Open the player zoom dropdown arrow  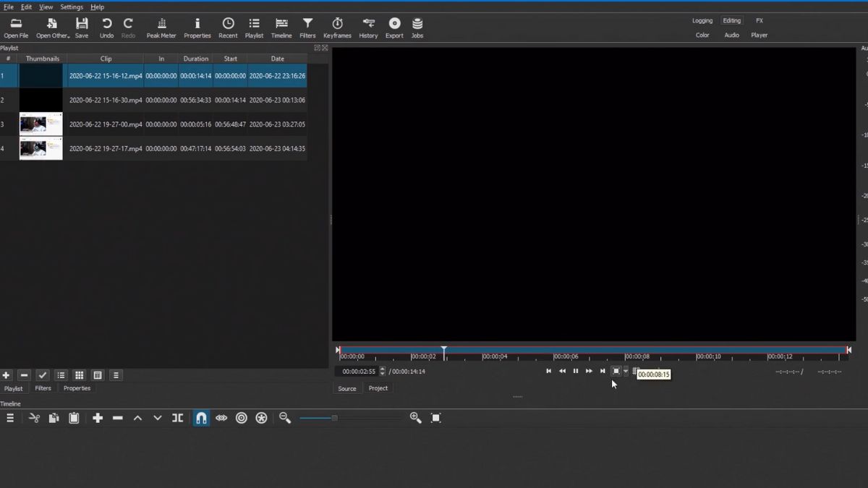click(x=626, y=371)
